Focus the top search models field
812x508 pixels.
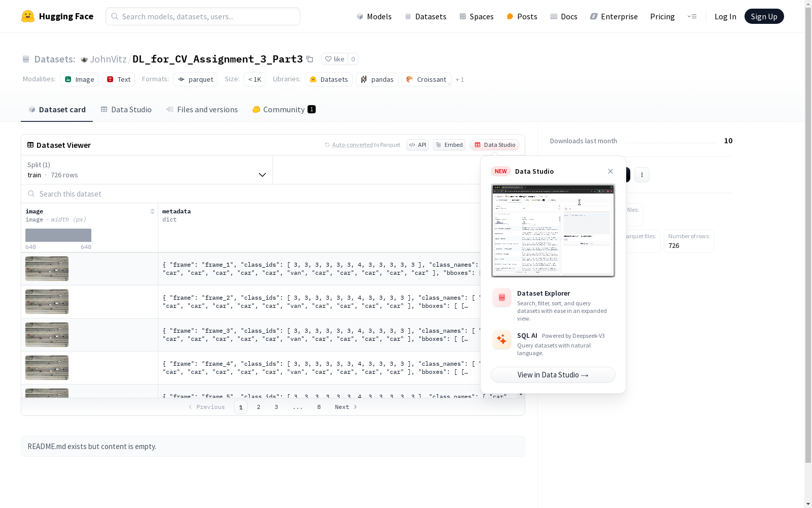point(203,16)
